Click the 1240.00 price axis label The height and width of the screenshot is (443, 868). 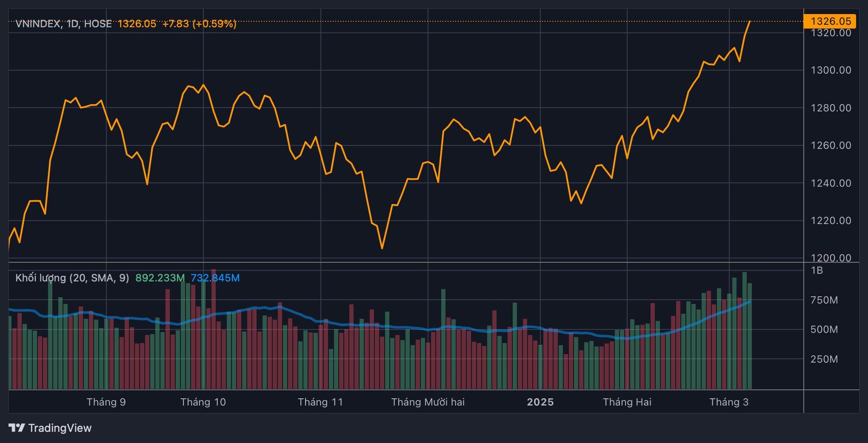coord(831,183)
